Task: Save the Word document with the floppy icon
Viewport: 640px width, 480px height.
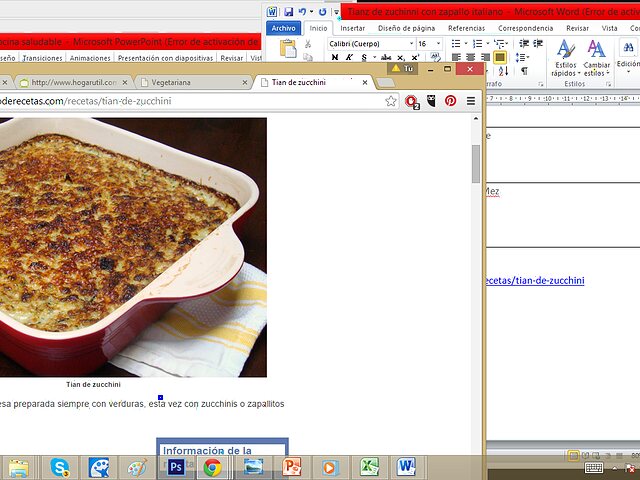Action: tap(289, 12)
